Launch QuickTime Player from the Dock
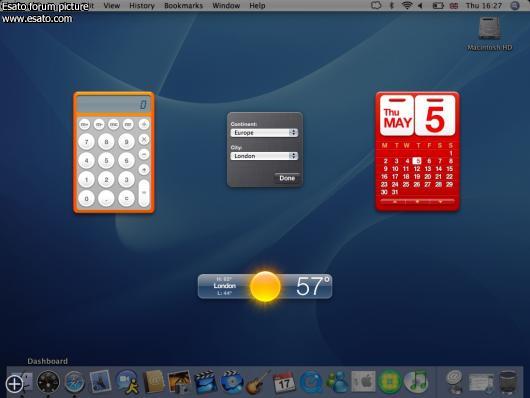 [310, 382]
